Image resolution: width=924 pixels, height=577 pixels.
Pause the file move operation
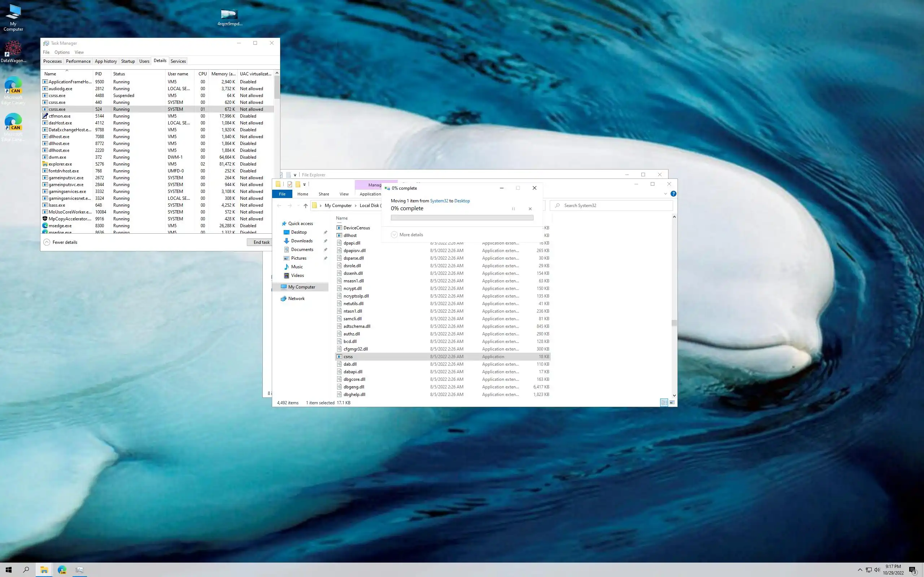point(513,209)
